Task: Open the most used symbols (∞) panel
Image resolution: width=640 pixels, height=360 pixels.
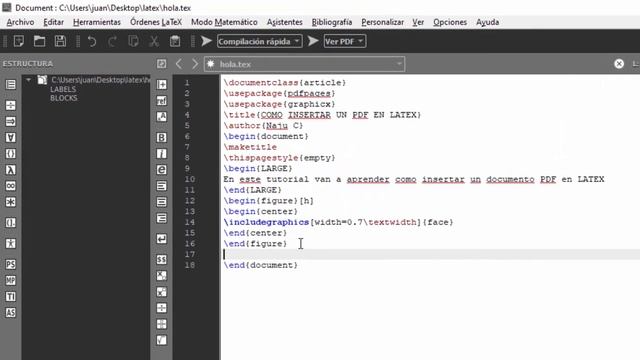Action: 11,186
